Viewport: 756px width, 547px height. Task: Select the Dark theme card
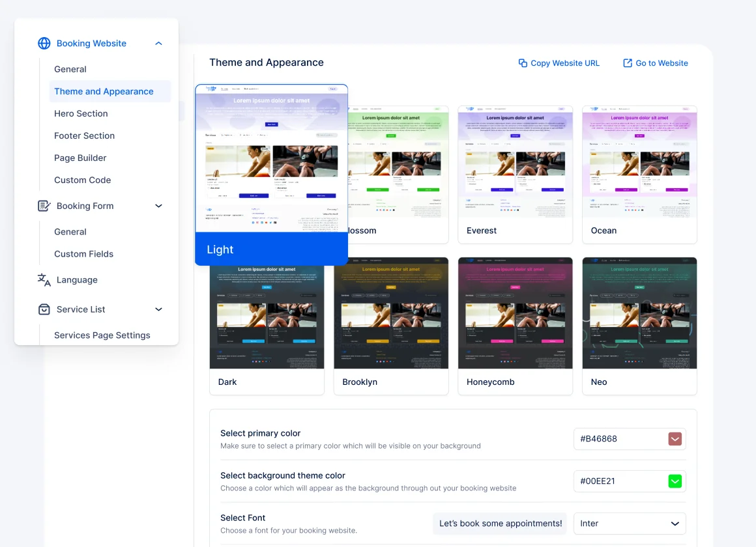coord(267,330)
